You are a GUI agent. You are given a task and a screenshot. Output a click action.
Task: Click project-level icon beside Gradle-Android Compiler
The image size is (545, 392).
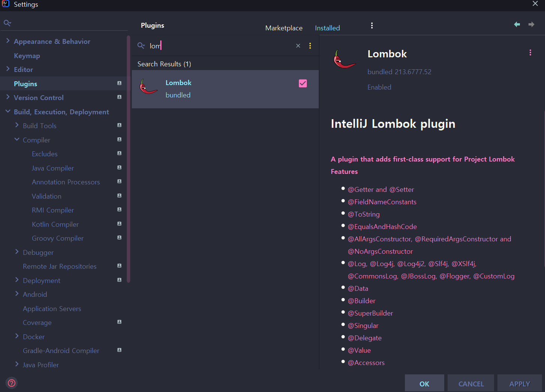119,350
